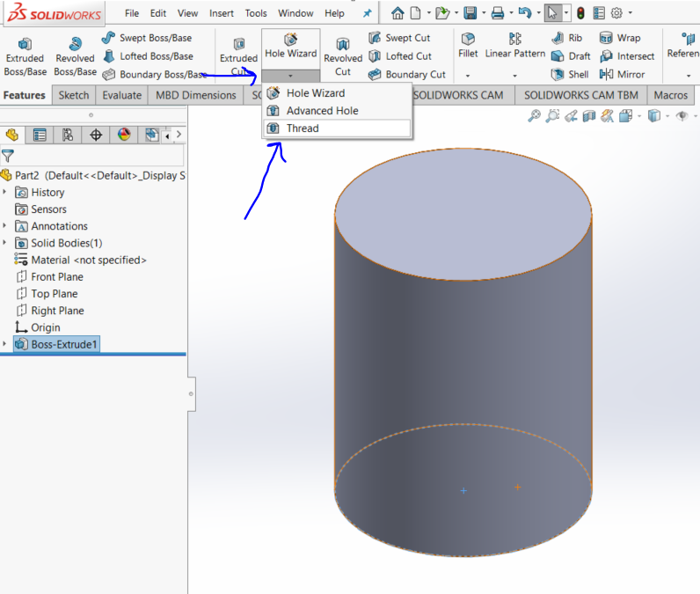Open the MBD Dimensions tab
This screenshot has width=700, height=594.
tap(195, 95)
